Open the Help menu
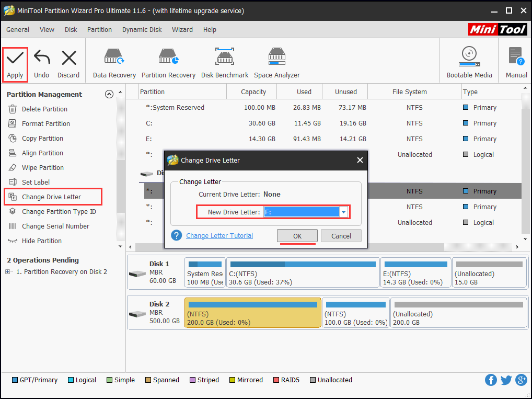Viewport: 532px width, 399px height. [210, 29]
